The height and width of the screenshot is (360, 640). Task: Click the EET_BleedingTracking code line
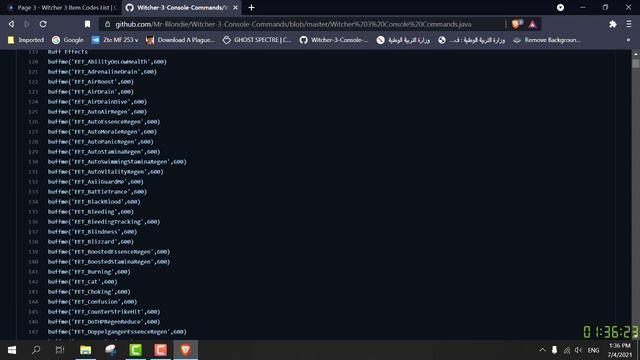click(x=104, y=222)
